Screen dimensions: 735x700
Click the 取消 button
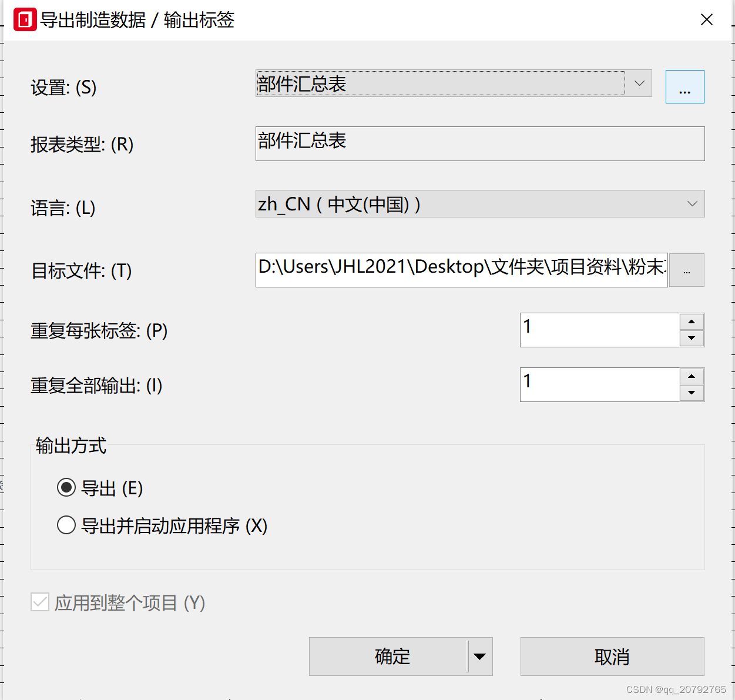point(612,657)
